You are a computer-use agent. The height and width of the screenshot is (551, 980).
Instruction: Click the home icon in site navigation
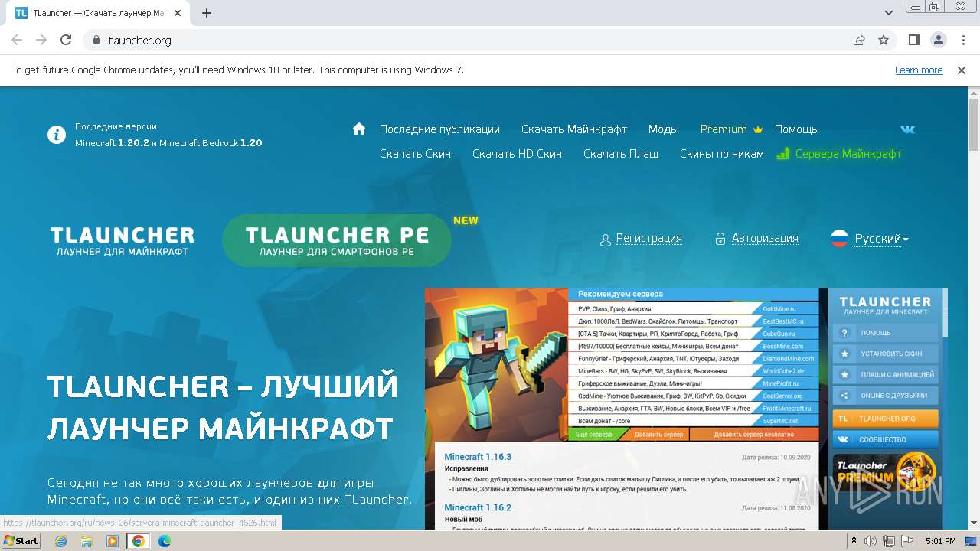(x=359, y=129)
